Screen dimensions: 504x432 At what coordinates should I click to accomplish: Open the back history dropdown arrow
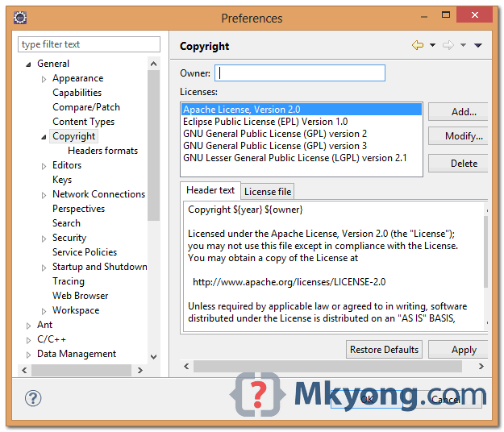[433, 45]
